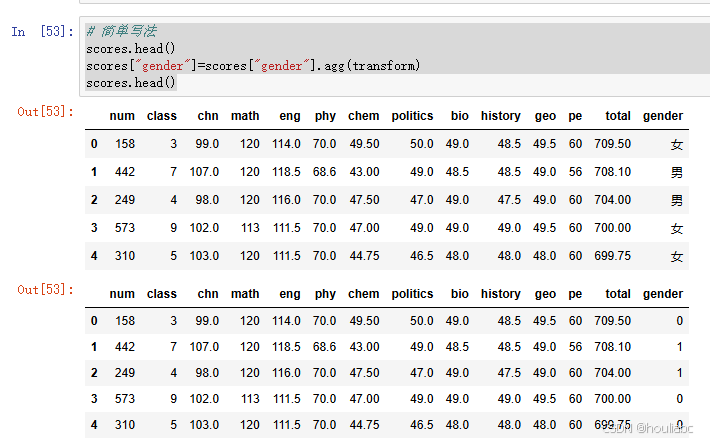
Task: Click the 'chn' header in first table
Action: (x=208, y=116)
